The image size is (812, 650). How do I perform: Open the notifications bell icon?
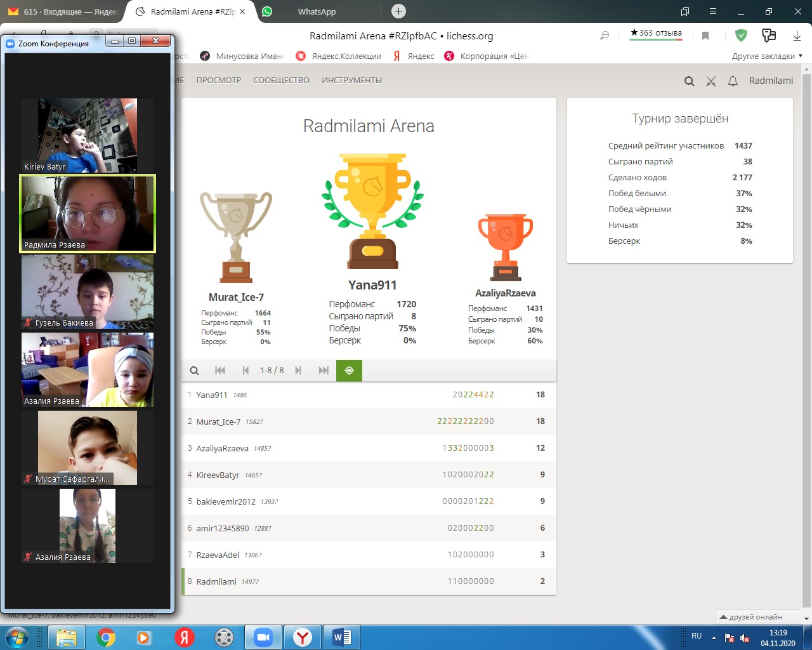click(733, 81)
